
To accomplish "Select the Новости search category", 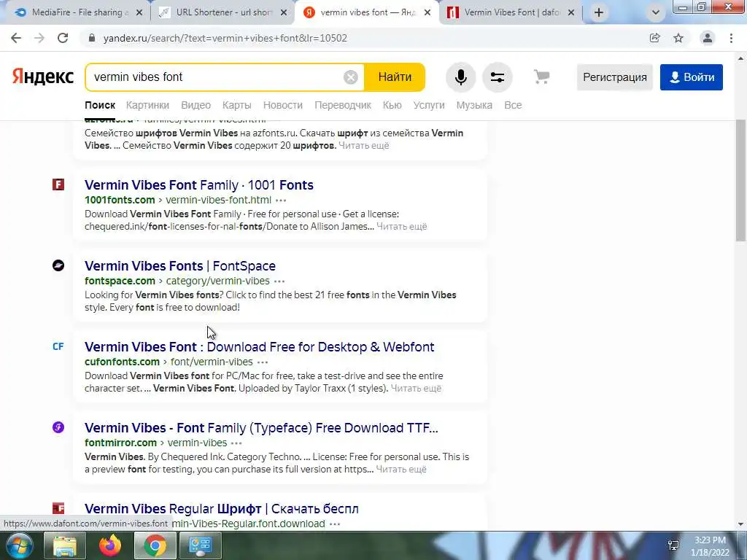I will click(283, 105).
